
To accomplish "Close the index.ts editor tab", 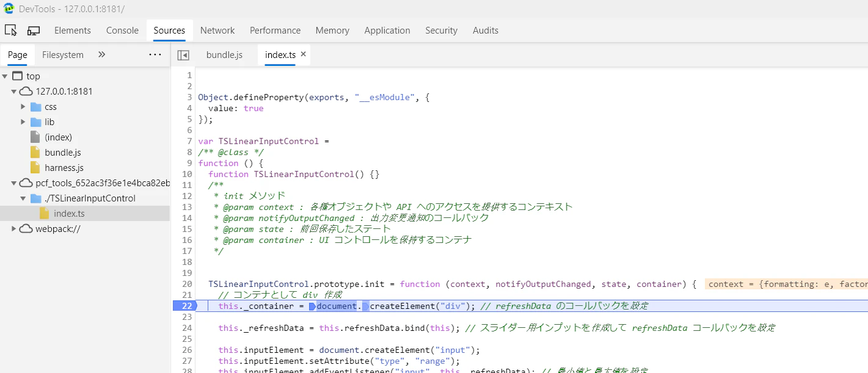I will coord(304,54).
